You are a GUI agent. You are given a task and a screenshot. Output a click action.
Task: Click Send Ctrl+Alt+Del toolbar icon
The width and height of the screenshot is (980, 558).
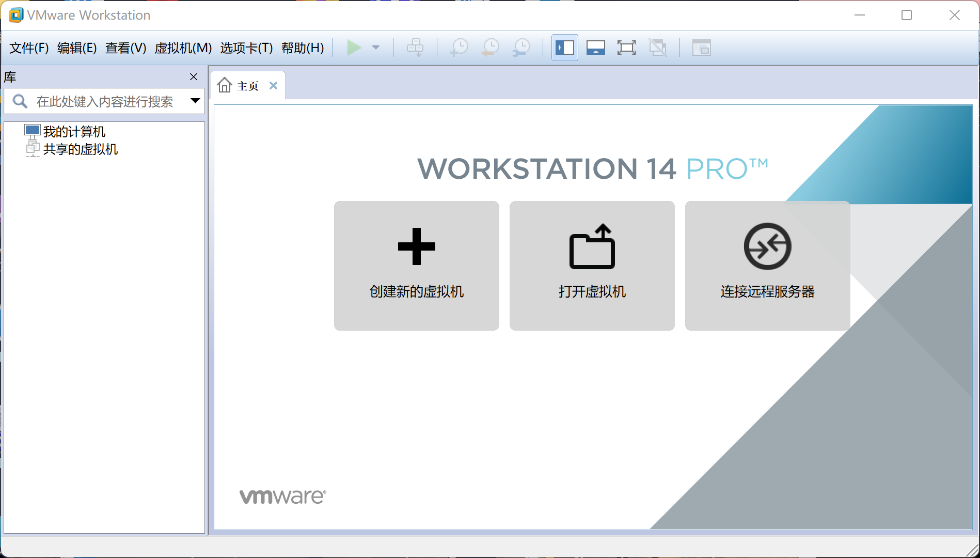coord(415,48)
